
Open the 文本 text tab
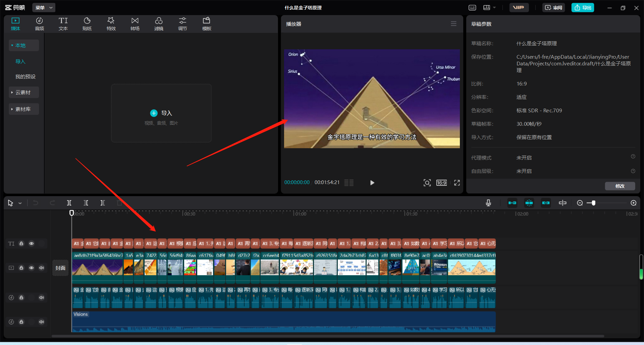point(63,24)
